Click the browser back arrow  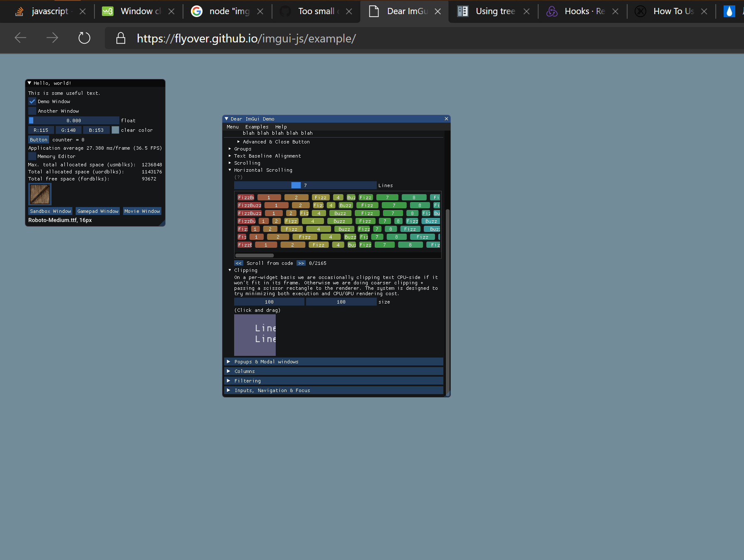pyautogui.click(x=20, y=38)
